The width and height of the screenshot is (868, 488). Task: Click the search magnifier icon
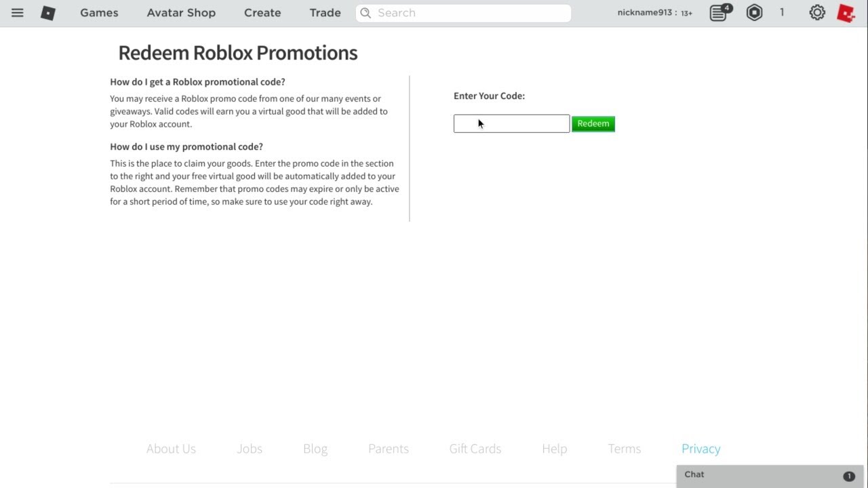(366, 13)
